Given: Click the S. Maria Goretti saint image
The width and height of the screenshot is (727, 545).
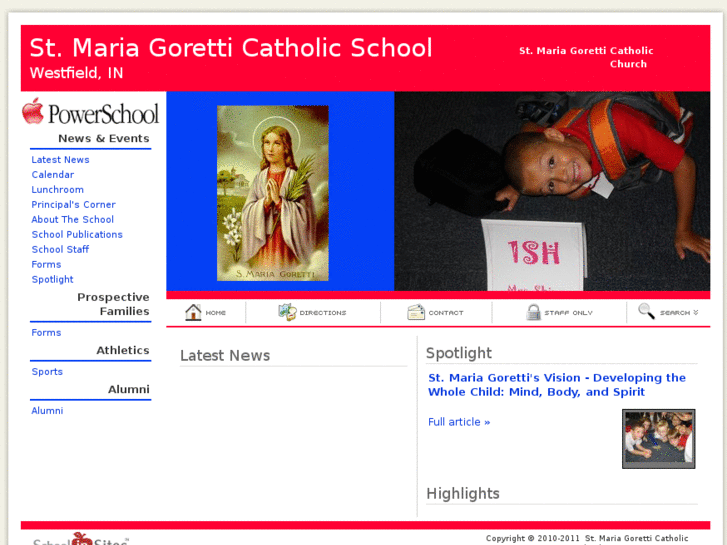Looking at the screenshot, I should click(273, 193).
